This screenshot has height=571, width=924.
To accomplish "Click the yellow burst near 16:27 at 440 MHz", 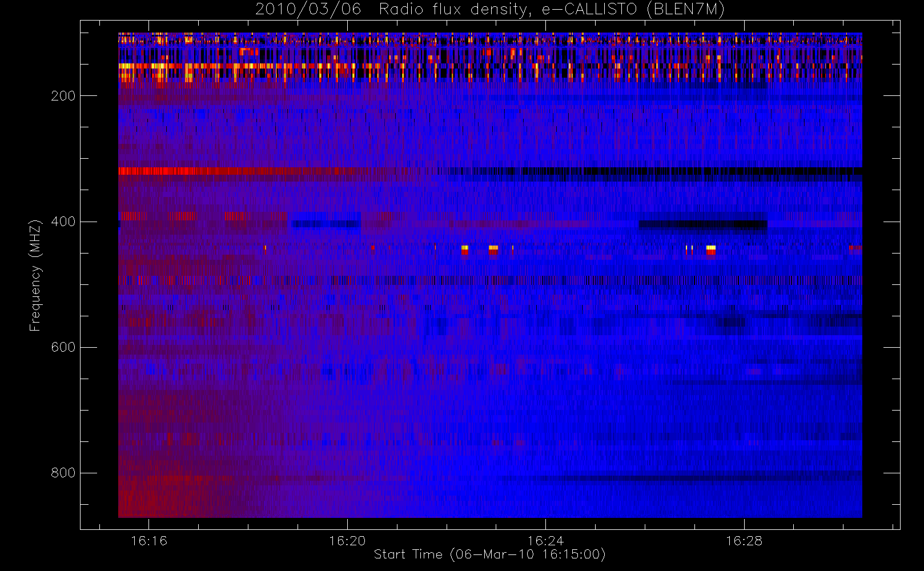I will click(x=711, y=247).
